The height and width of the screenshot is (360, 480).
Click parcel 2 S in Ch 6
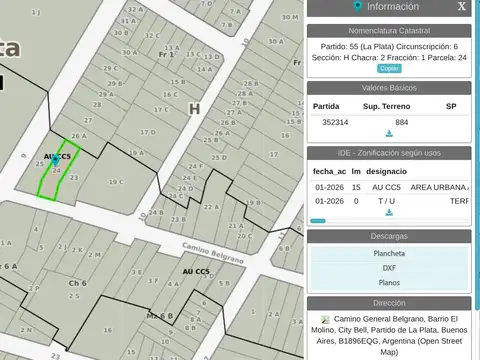74,296
